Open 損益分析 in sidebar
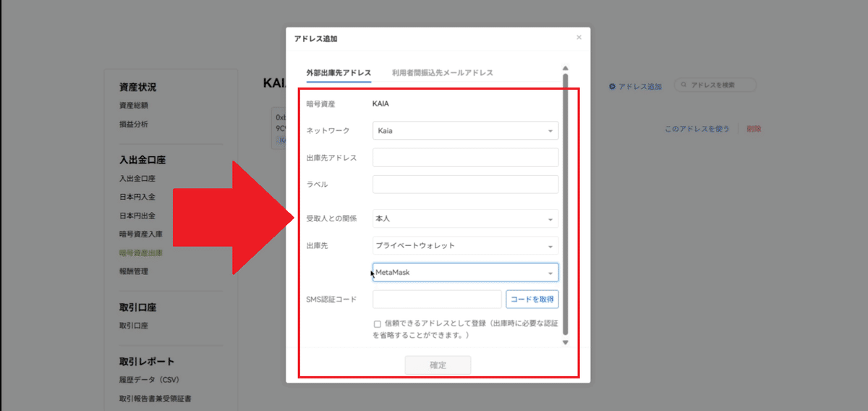 point(134,124)
